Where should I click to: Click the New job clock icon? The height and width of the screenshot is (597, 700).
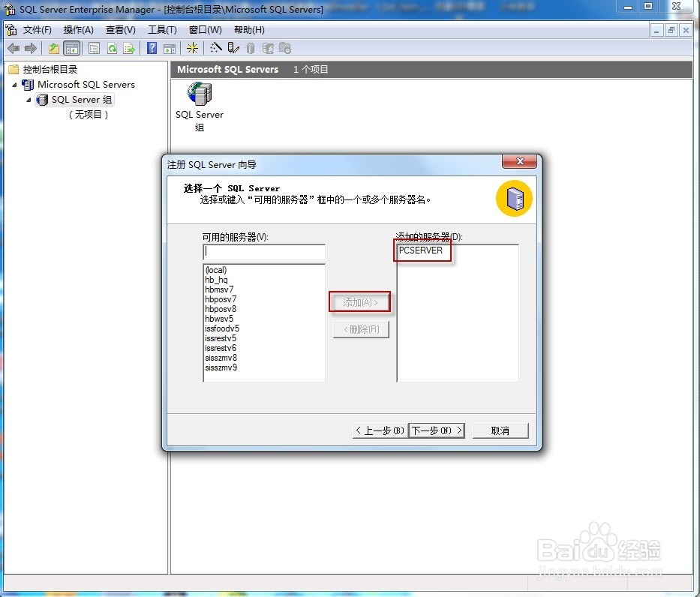[285, 48]
